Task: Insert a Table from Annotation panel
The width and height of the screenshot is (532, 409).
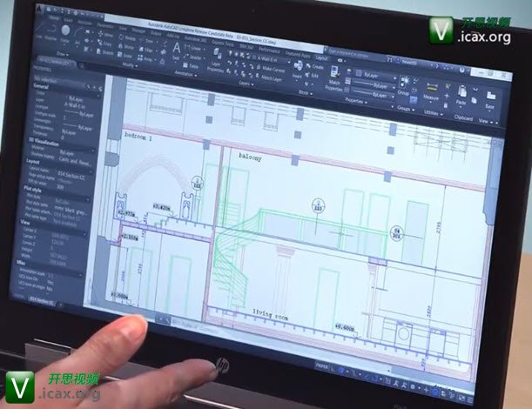Action: pyautogui.click(x=191, y=66)
